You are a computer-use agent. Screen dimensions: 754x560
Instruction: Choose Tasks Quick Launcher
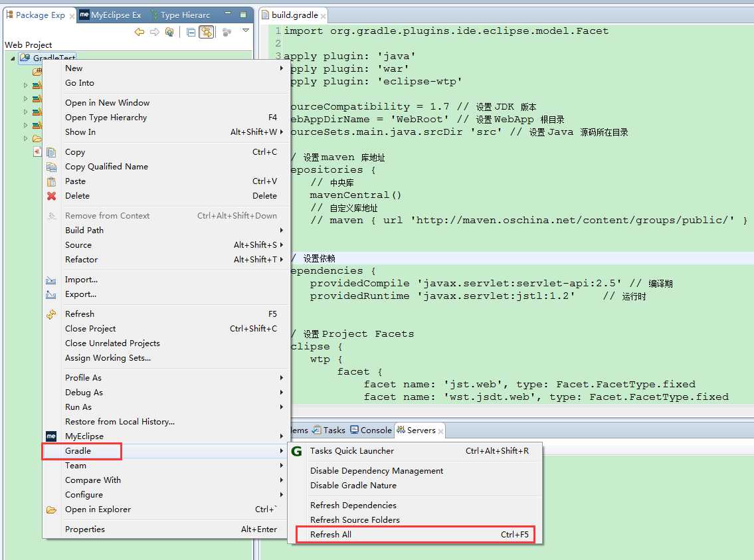(x=415, y=451)
